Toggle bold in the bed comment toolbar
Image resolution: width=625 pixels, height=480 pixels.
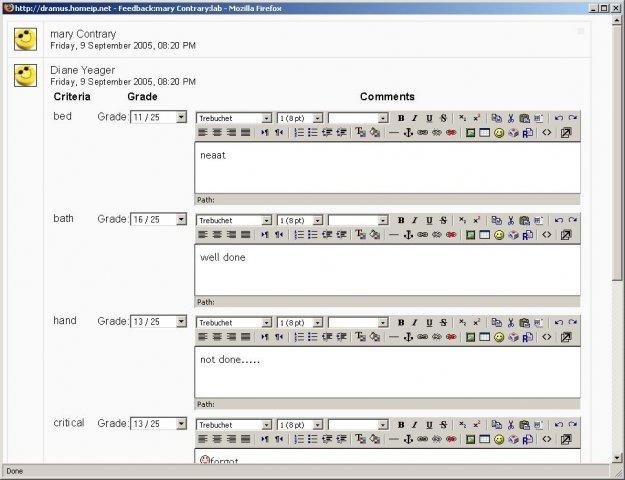click(x=401, y=118)
